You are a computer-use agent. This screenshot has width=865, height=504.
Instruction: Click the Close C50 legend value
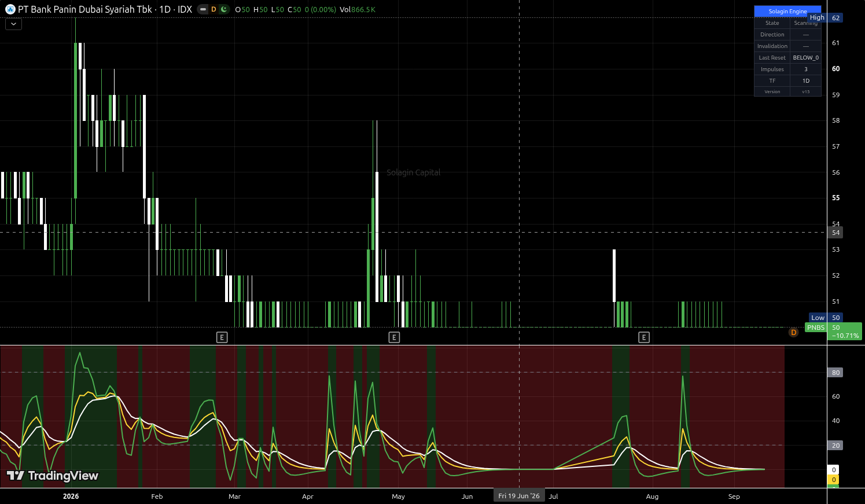click(x=295, y=9)
